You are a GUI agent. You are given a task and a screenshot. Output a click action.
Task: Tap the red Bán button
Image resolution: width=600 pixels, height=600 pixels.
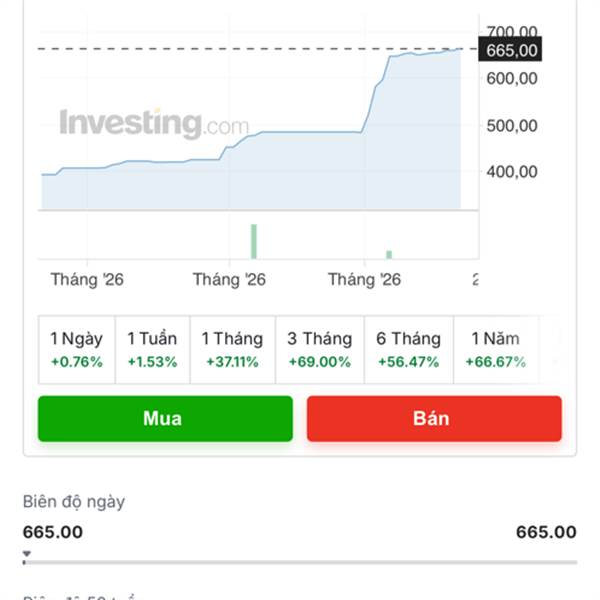434,419
